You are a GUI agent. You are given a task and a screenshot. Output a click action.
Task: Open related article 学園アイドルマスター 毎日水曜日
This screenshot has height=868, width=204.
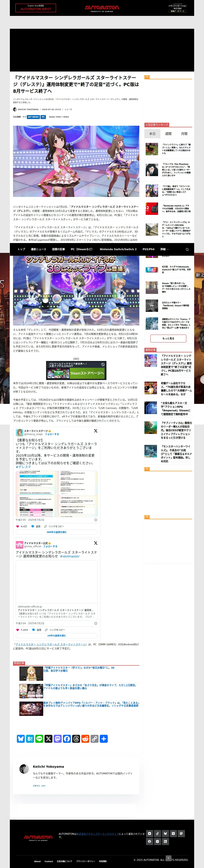[x=79, y=669]
